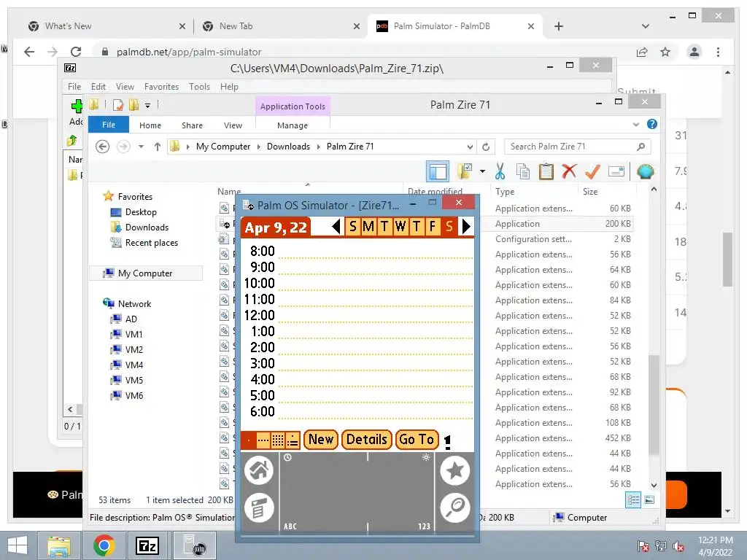Tap the New button in Palm calendar
The image size is (747, 560).
(321, 439)
